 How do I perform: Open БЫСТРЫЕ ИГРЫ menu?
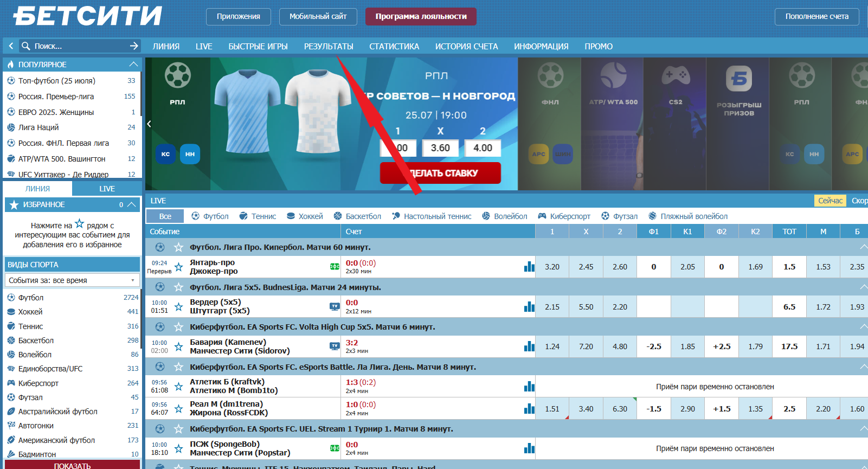[x=258, y=47]
